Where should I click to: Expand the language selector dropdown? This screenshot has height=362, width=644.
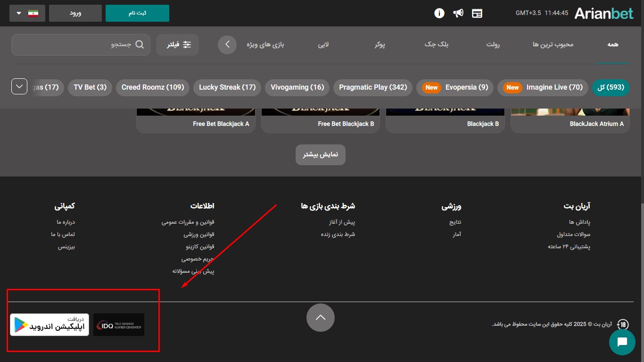pyautogui.click(x=17, y=13)
